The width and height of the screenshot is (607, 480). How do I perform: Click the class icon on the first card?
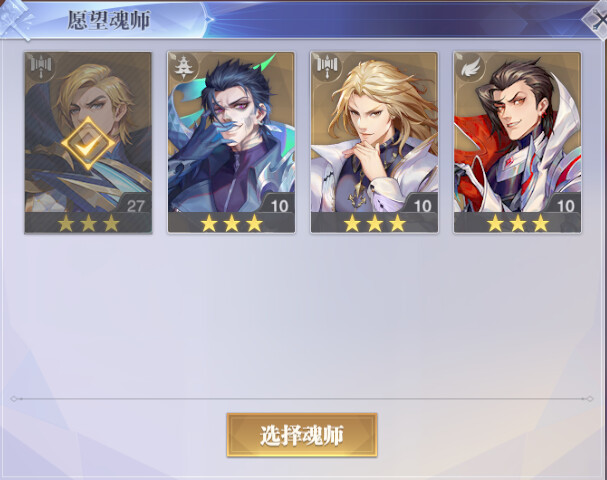[x=41, y=67]
